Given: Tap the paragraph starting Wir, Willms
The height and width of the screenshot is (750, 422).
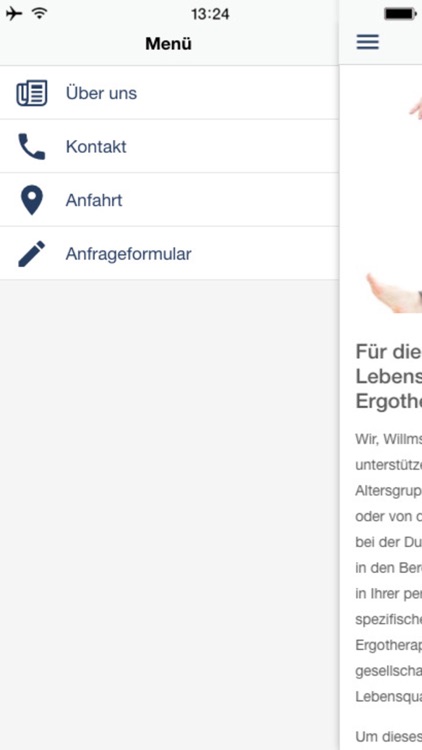Looking at the screenshot, I should pos(389,570).
